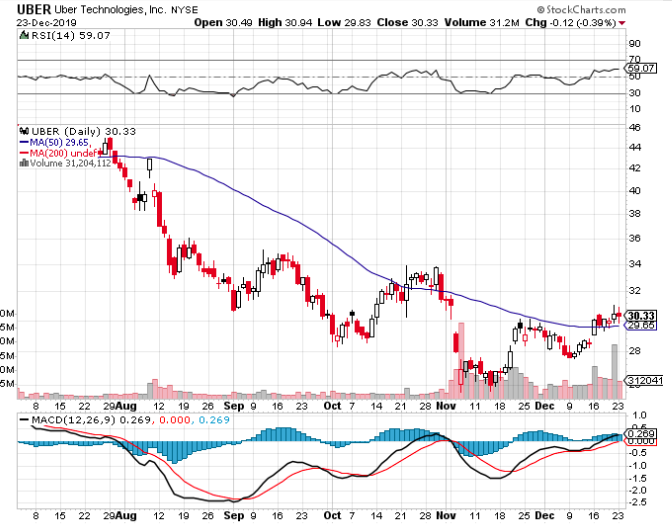
Task: Click the StockCharts.com label
Action: pos(581,9)
